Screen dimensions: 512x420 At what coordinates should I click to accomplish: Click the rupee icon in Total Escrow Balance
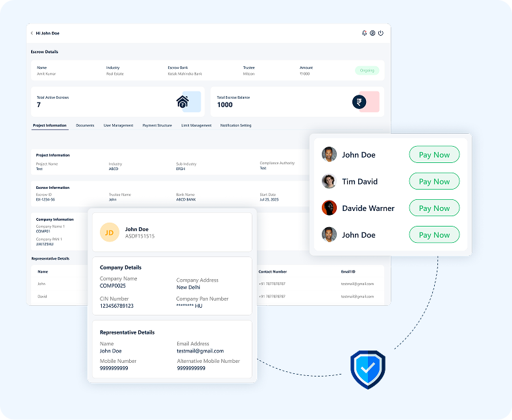pyautogui.click(x=359, y=102)
